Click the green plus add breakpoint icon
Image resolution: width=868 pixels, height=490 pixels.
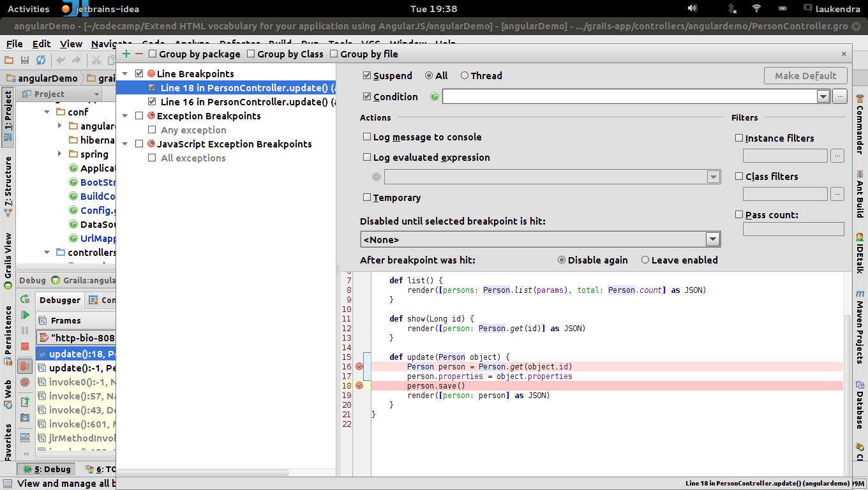126,54
